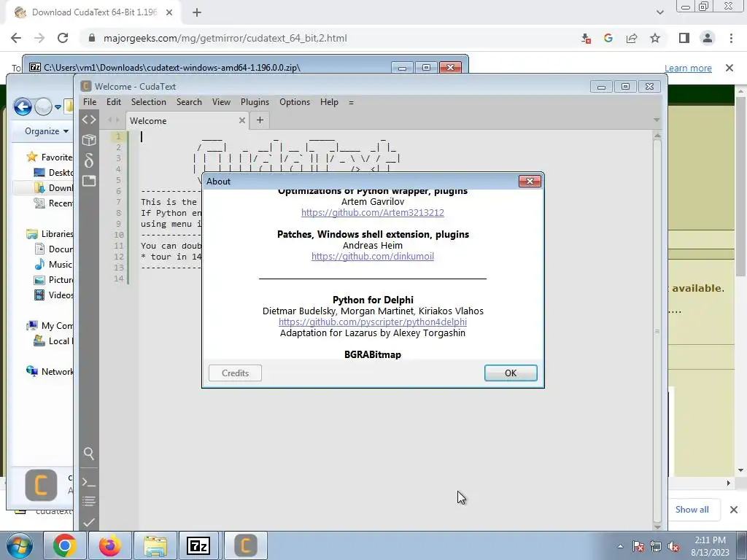
Task: Open the File menu in CudaText
Action: point(90,102)
